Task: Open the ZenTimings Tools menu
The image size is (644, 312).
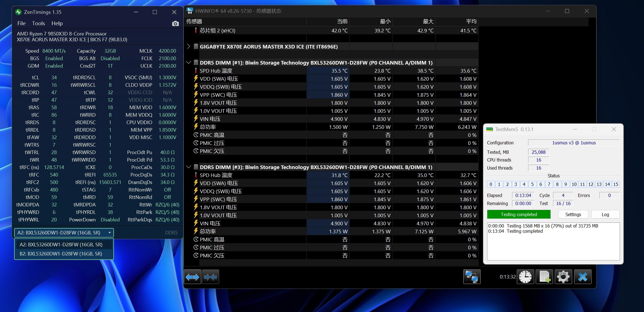Action: click(x=38, y=24)
